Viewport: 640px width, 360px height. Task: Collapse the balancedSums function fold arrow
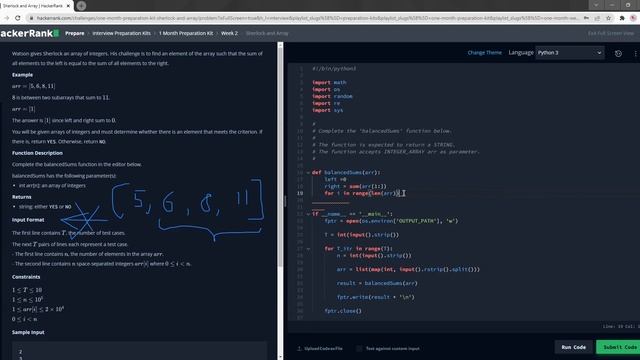point(308,173)
